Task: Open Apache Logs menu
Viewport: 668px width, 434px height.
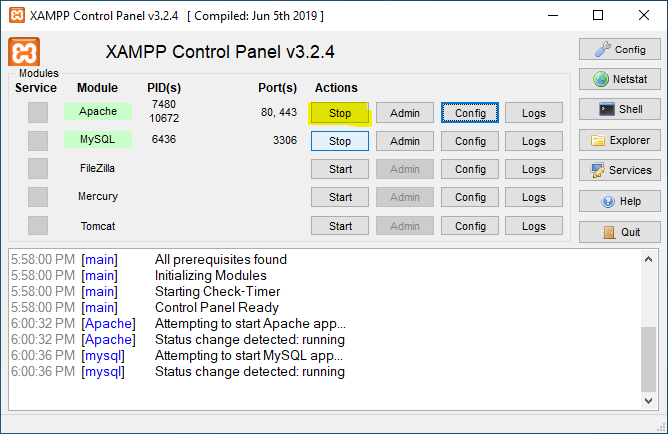Action: click(534, 113)
